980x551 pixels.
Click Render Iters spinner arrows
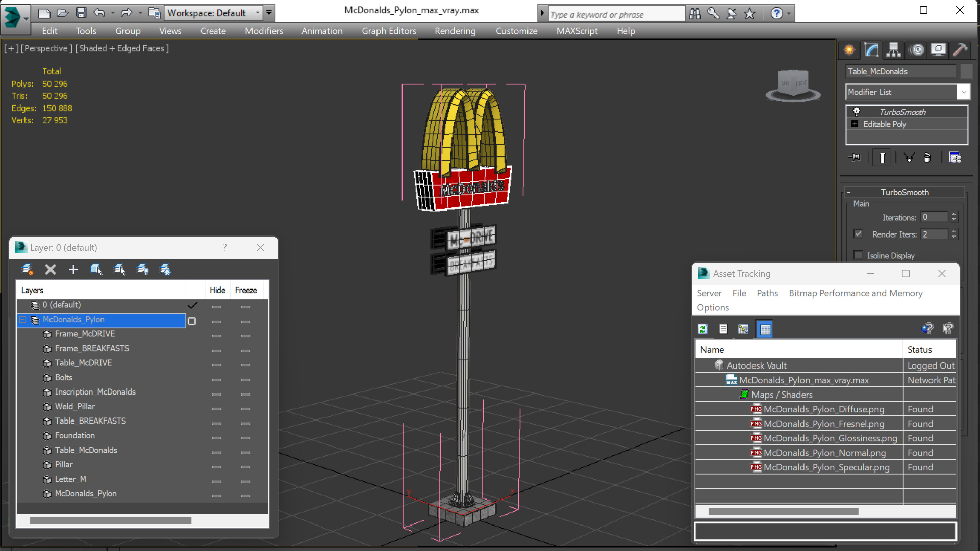(954, 234)
